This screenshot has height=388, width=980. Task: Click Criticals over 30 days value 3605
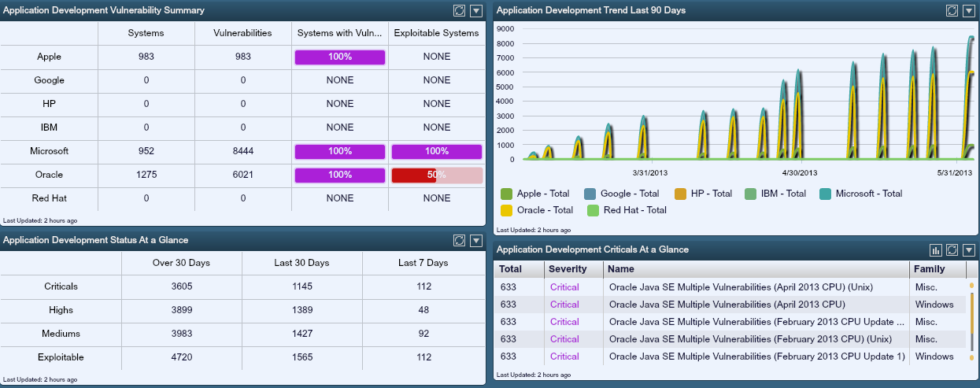[x=182, y=286]
